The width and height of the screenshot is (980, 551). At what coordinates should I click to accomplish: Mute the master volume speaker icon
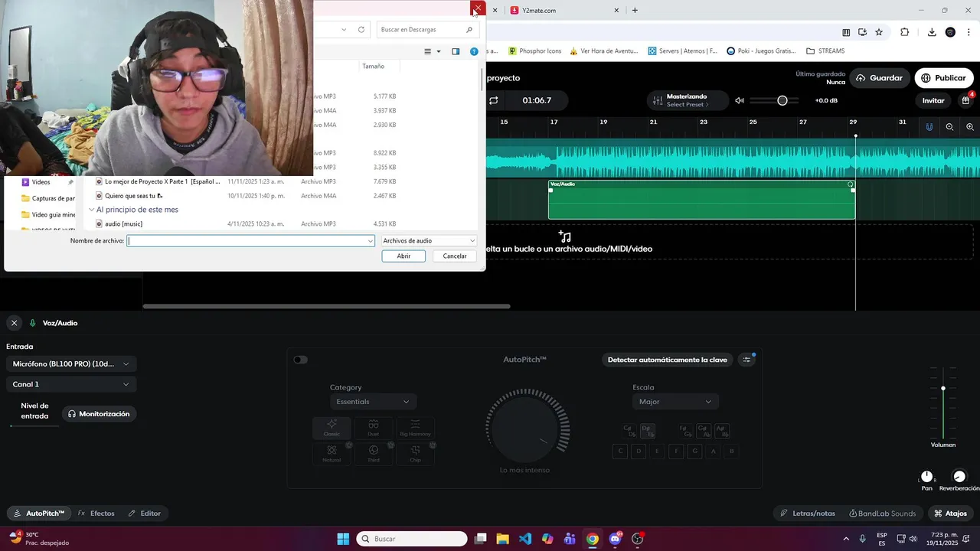pos(740,100)
